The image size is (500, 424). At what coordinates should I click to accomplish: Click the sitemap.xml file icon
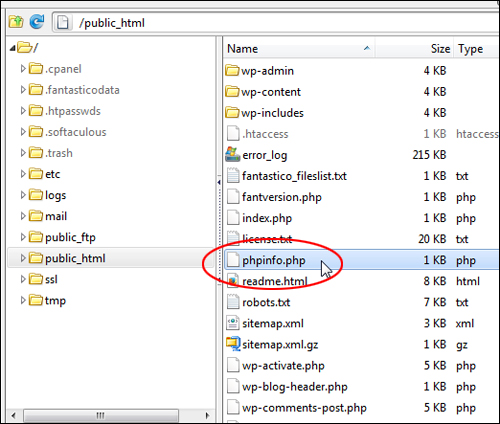(x=233, y=323)
